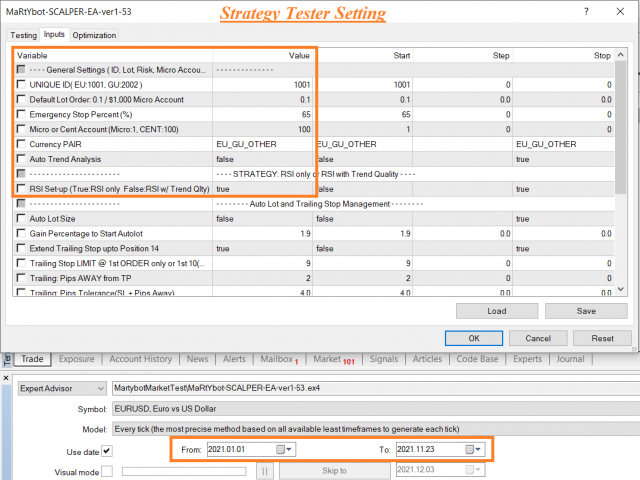Confirm settings with the OK button
Image resolution: width=640 pixels, height=480 pixels.
pyautogui.click(x=474, y=338)
